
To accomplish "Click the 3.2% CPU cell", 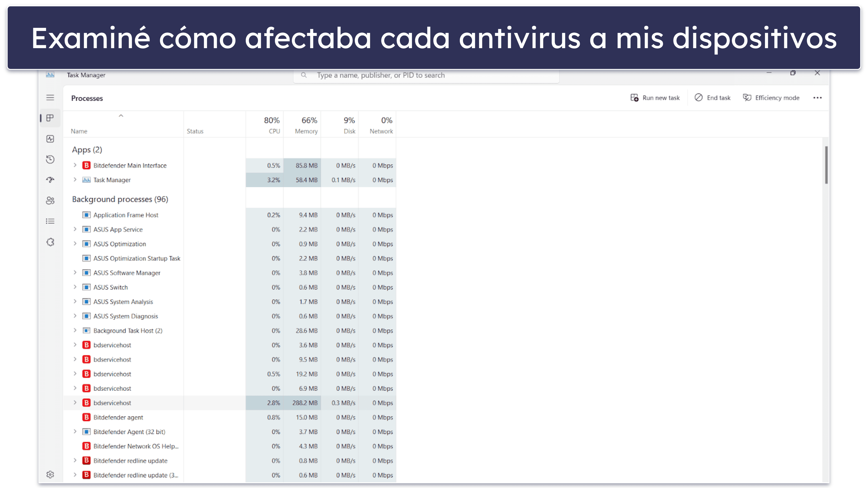I will pyautogui.click(x=264, y=180).
